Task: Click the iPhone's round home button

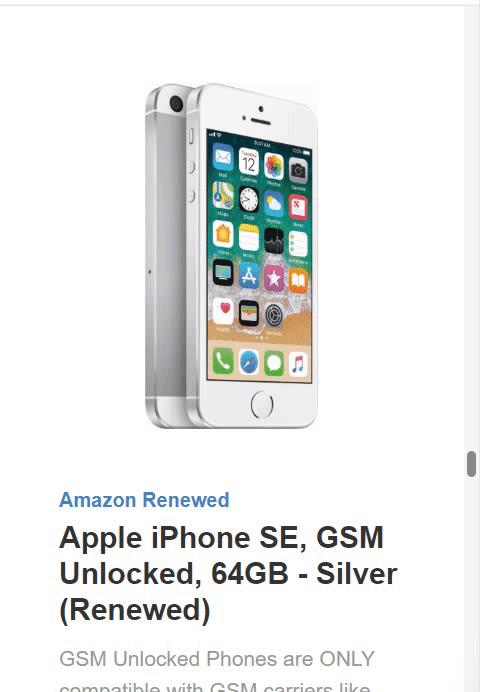Action: click(262, 404)
